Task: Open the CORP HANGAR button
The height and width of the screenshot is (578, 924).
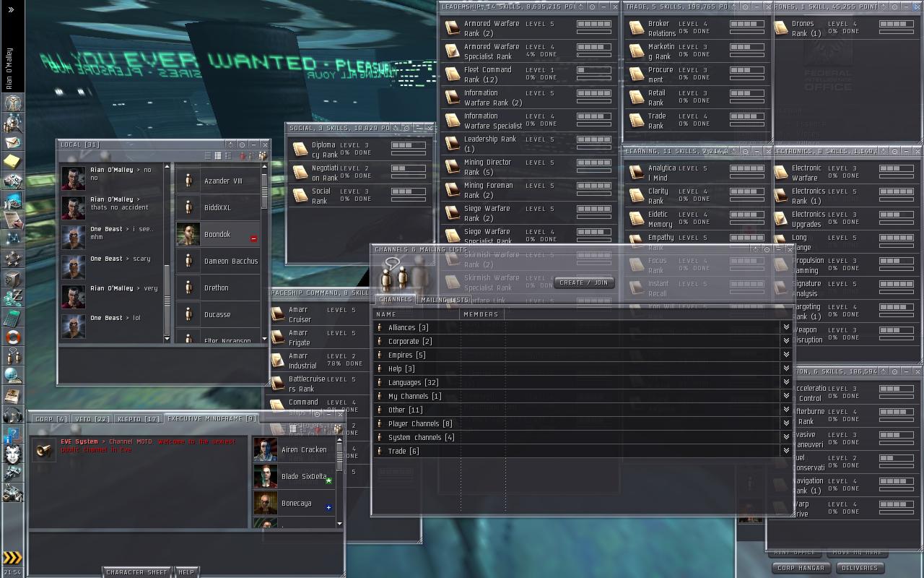Action: pyautogui.click(x=801, y=568)
